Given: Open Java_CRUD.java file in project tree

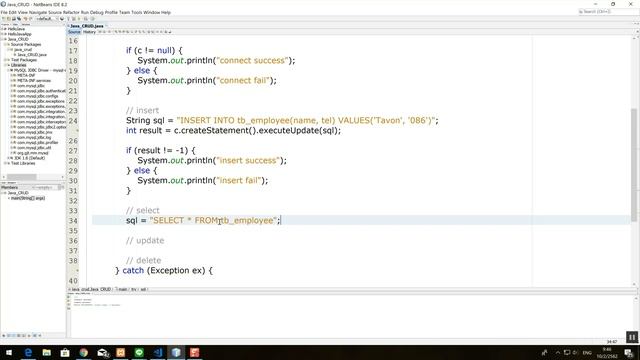Looking at the screenshot, I should click(32, 55).
